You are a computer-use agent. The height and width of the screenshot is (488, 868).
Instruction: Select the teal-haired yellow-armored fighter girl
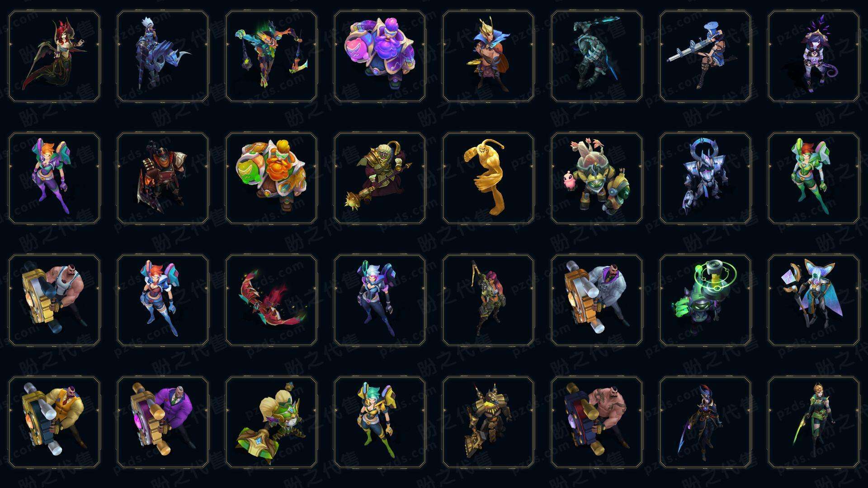[x=380, y=422]
